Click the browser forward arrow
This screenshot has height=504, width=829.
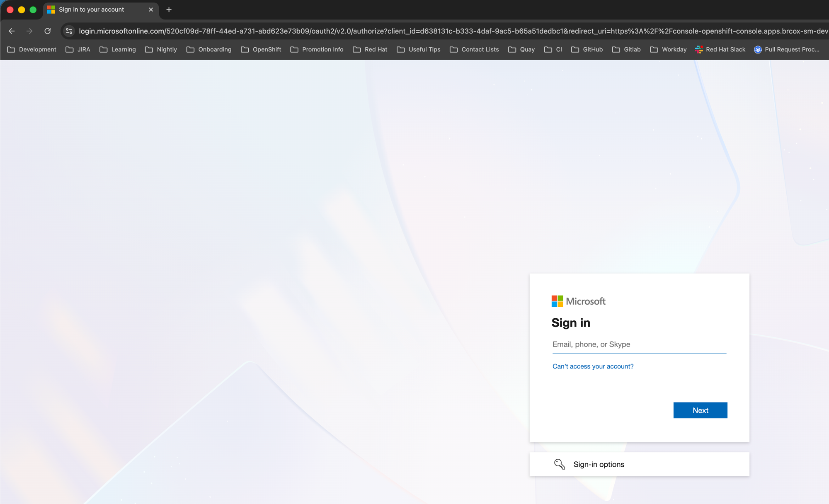pyautogui.click(x=29, y=31)
